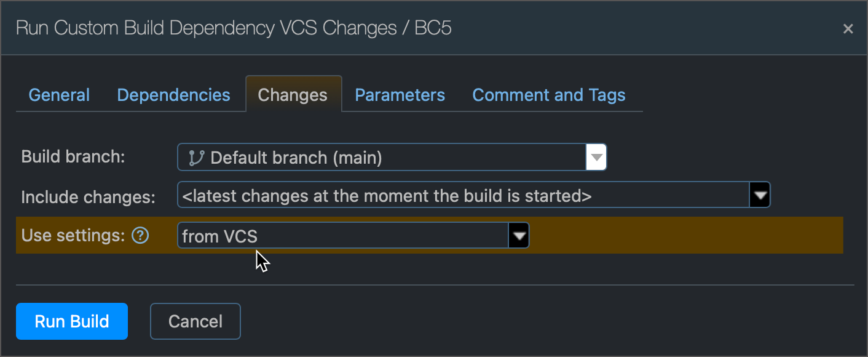This screenshot has height=357, width=868.
Task: Click the help question mark next to Use settings
Action: tap(140, 235)
